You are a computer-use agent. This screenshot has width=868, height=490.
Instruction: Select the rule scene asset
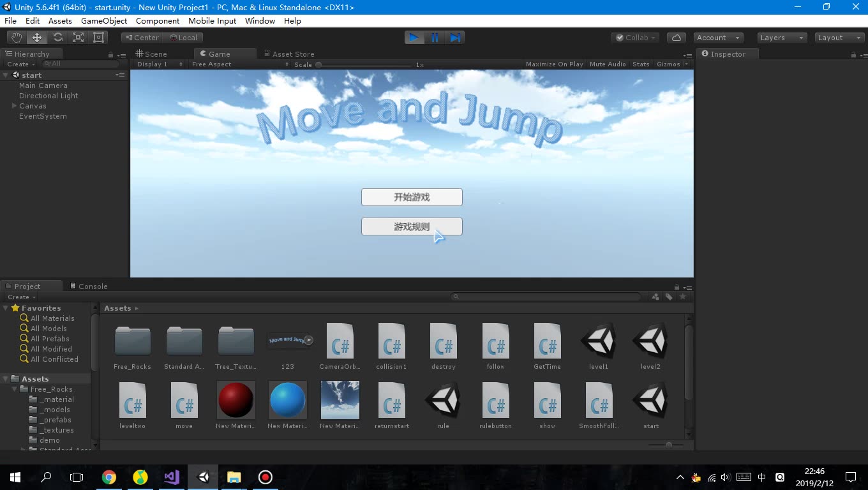point(443,405)
